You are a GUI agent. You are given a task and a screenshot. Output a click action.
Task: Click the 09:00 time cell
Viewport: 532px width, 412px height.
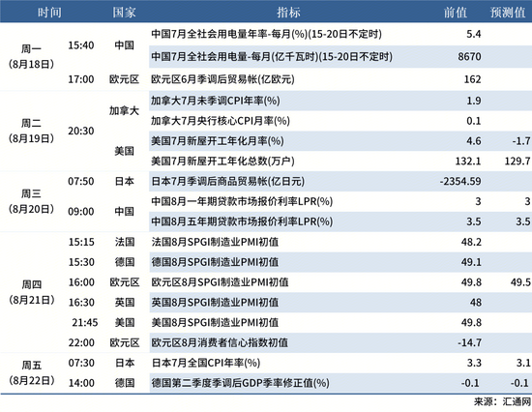80,212
